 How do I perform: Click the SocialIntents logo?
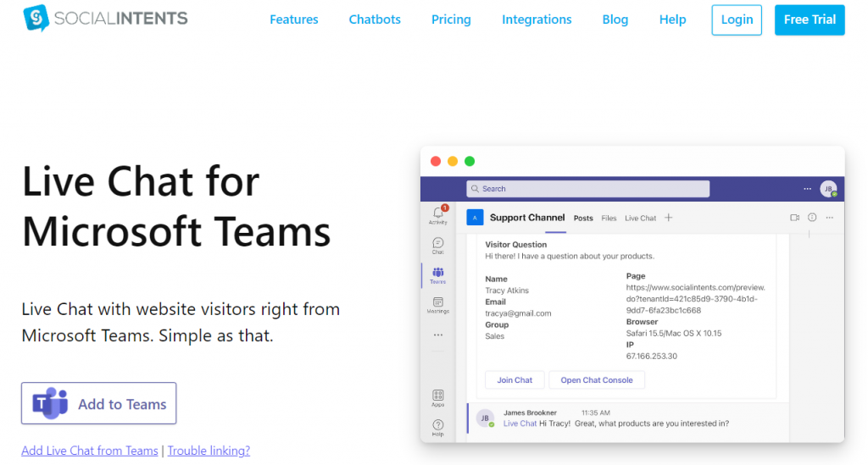pyautogui.click(x=105, y=19)
